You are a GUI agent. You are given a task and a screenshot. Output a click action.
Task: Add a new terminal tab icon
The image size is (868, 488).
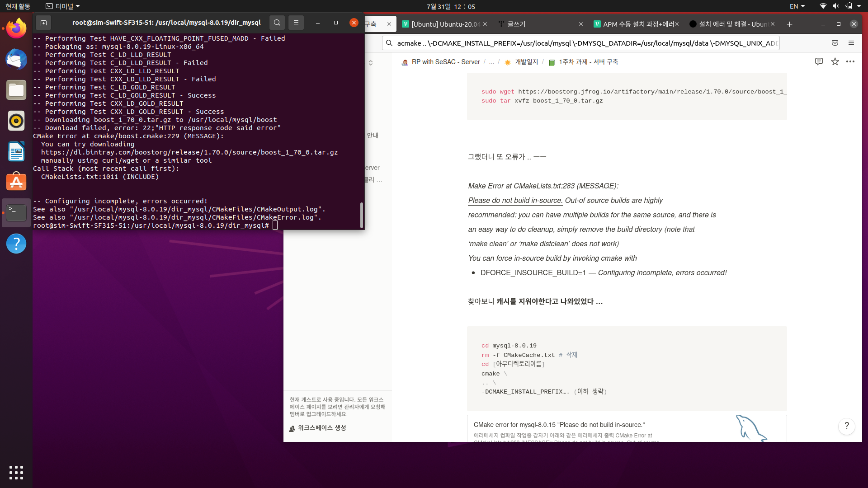pos(43,23)
